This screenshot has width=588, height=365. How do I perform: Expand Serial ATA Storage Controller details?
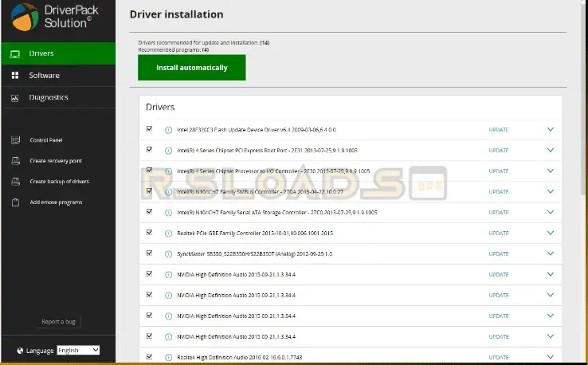[x=550, y=212]
